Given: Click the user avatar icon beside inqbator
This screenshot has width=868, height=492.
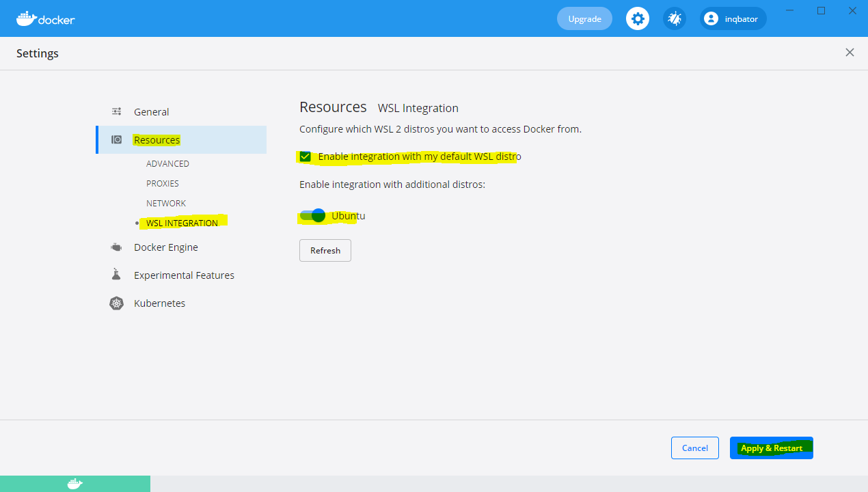Looking at the screenshot, I should point(711,18).
